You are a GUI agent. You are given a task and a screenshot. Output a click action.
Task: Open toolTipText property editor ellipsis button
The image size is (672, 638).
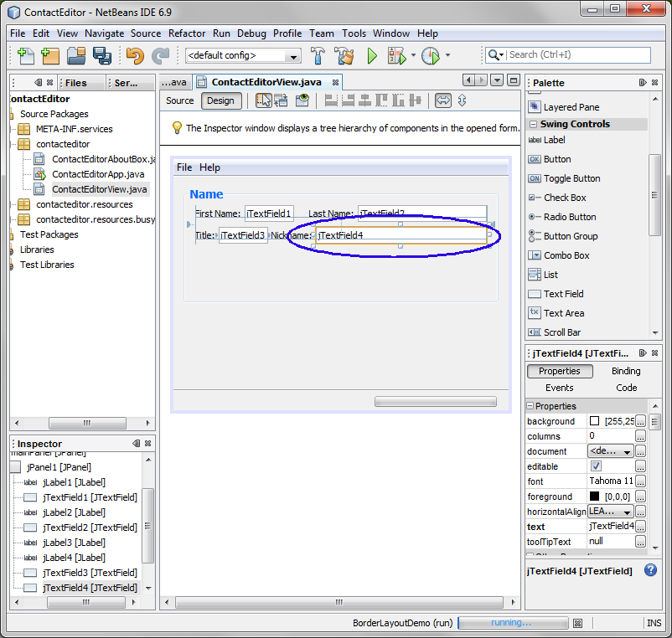(x=640, y=542)
